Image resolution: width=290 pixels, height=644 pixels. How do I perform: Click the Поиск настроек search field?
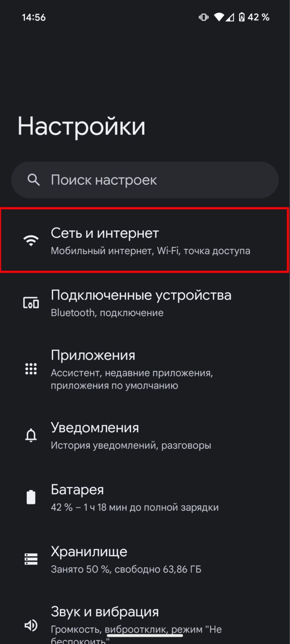[x=145, y=180]
